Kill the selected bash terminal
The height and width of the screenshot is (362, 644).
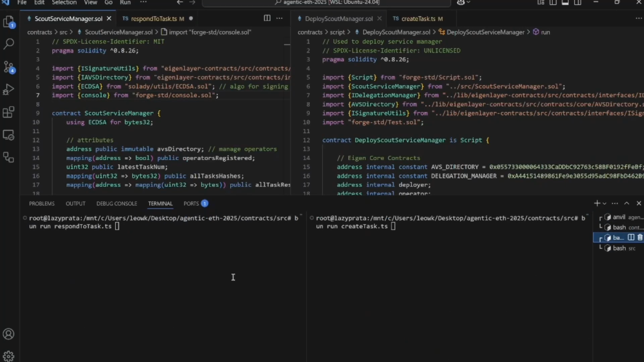640,237
